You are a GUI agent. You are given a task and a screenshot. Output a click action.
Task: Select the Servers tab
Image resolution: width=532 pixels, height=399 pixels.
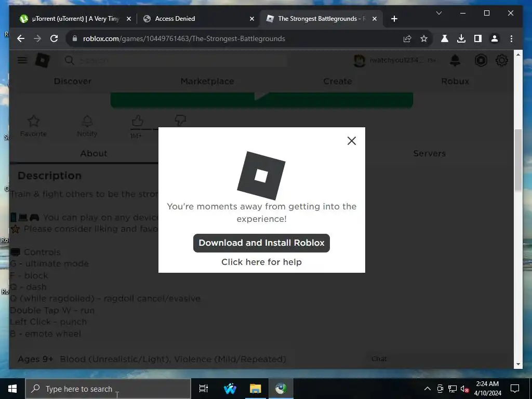pos(429,153)
